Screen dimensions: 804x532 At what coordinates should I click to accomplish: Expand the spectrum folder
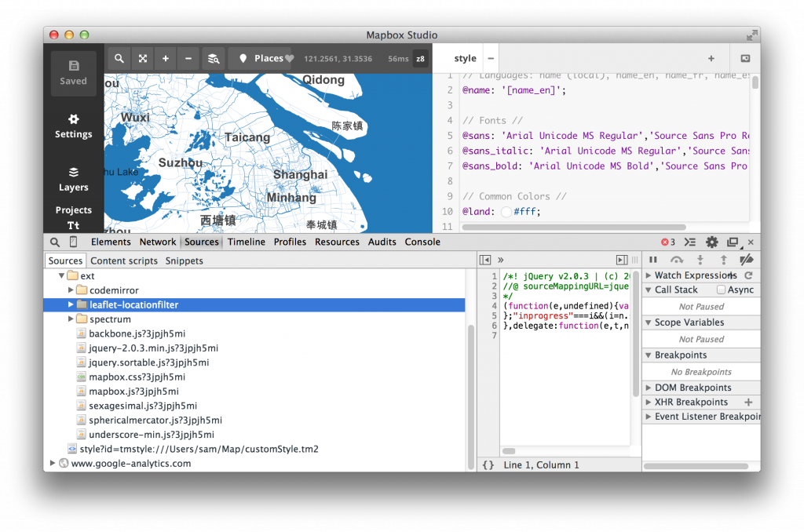point(71,319)
